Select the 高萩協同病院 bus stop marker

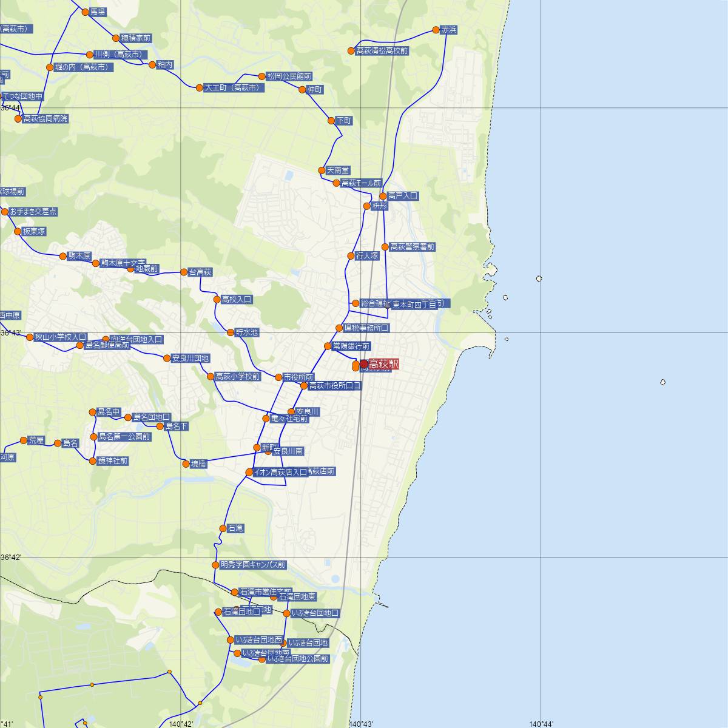tap(18, 119)
